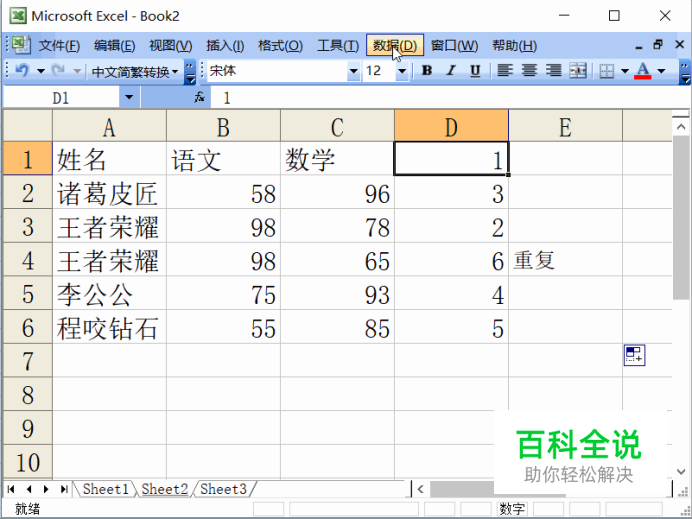Viewport: 692px width, 519px height.
Task: Select column A header
Action: [109, 127]
